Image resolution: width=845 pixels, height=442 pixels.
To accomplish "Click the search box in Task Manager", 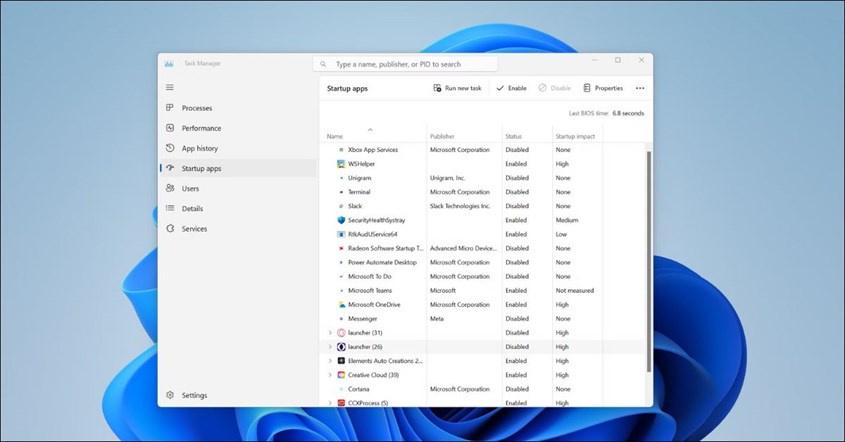I will tap(405, 64).
